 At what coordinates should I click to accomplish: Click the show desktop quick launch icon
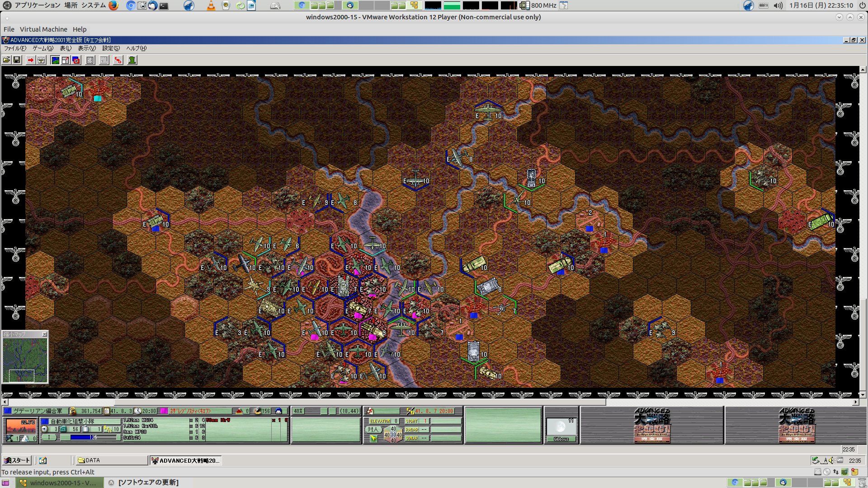point(43,460)
